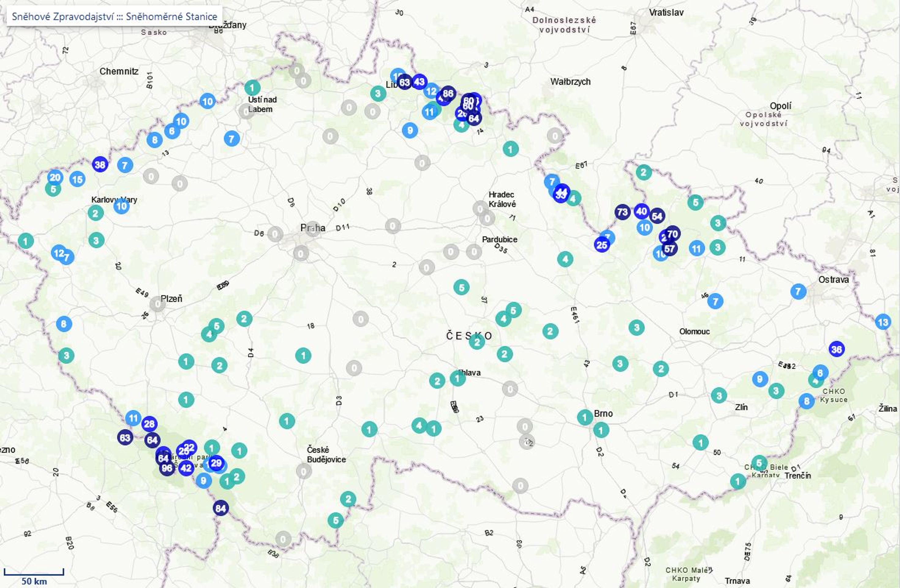Click the marker showing 57
This screenshot has height=588, width=900.
tap(669, 248)
